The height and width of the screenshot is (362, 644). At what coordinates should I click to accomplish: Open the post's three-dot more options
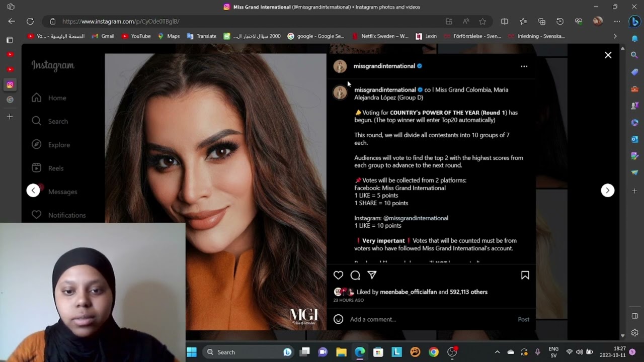[x=524, y=66]
